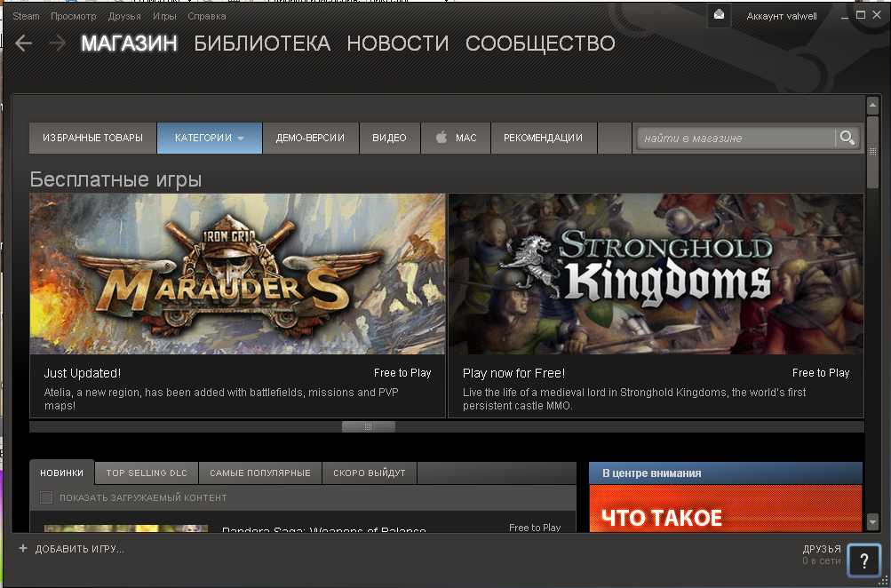This screenshot has width=891, height=588.
Task: Toggle ПОКАЗАТЬ ЗАГРУЖАЕМЫЙ КОНТЕНТ checkbox
Action: pos(46,497)
